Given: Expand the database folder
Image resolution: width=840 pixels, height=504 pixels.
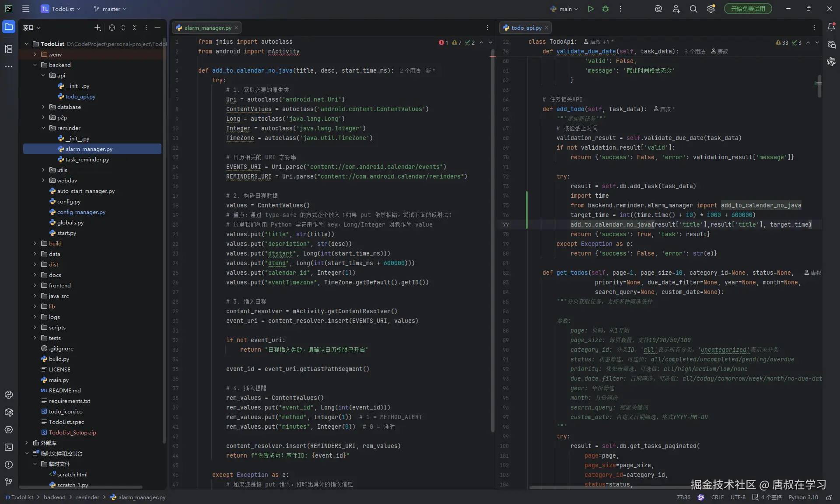Looking at the screenshot, I should pos(43,107).
